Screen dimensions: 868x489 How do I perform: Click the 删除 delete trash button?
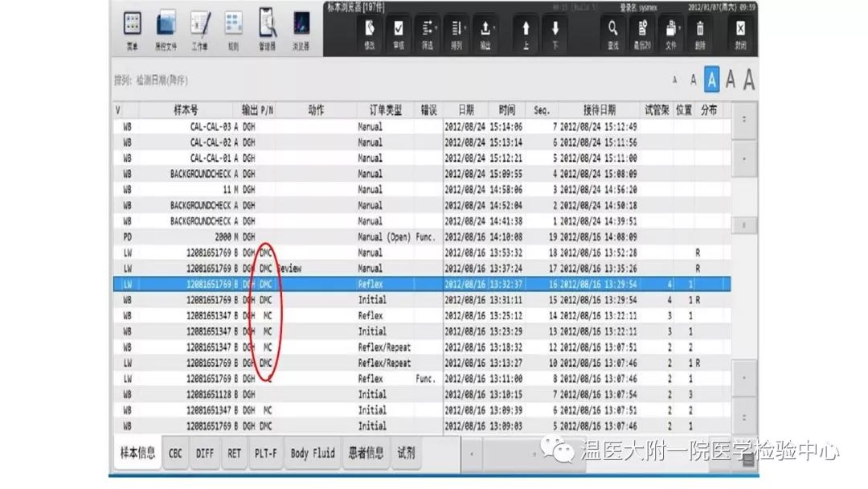tap(700, 35)
